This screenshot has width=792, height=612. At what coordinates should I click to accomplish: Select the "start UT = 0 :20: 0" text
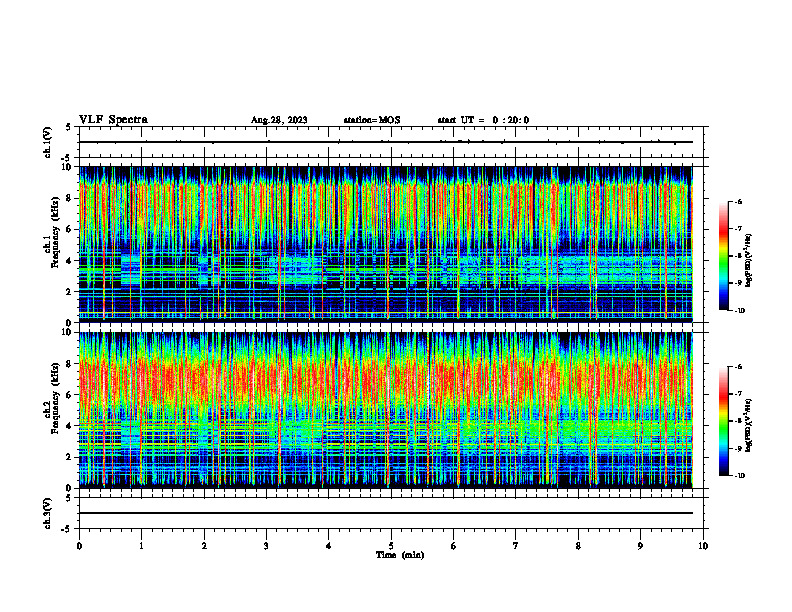tap(483, 120)
